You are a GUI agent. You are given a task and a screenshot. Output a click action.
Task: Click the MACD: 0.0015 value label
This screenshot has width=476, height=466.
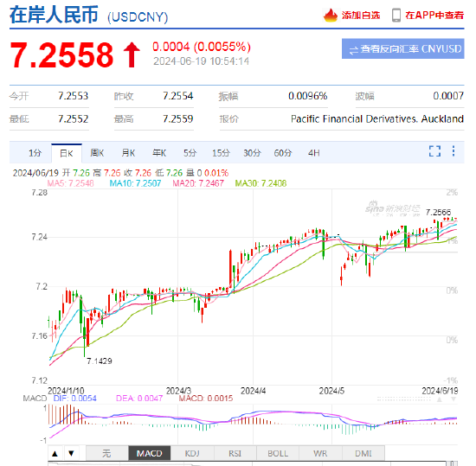point(206,398)
